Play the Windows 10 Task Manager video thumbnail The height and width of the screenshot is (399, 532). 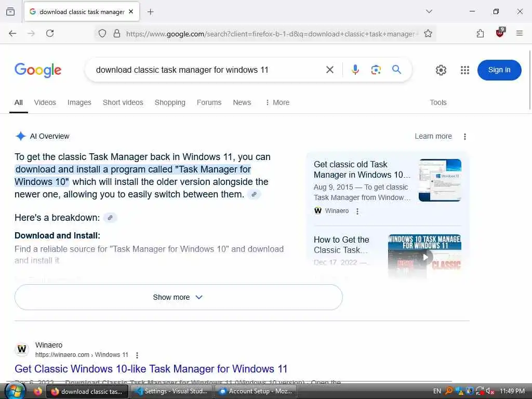tap(425, 257)
